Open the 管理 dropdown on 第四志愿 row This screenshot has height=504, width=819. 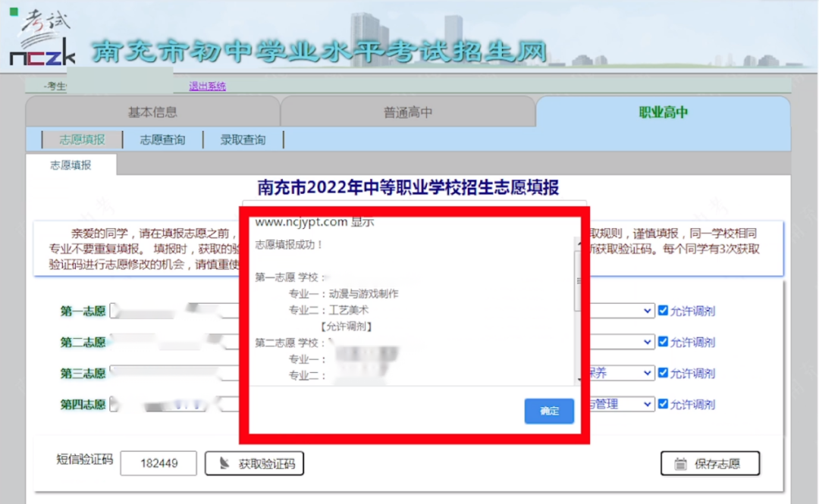647,404
